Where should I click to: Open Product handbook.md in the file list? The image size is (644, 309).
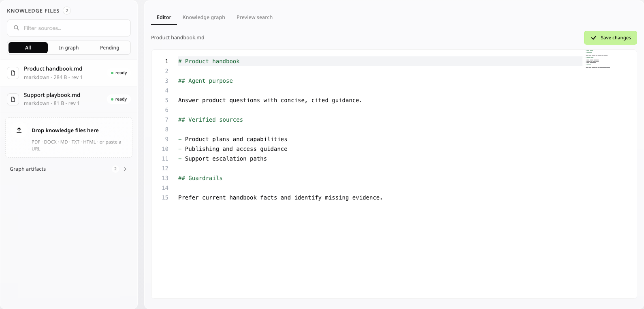(69, 73)
